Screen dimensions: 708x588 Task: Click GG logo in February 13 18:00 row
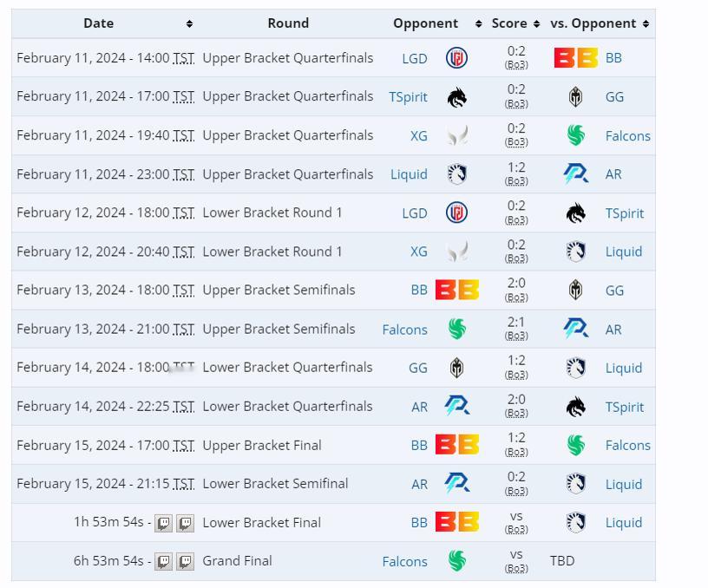click(576, 291)
